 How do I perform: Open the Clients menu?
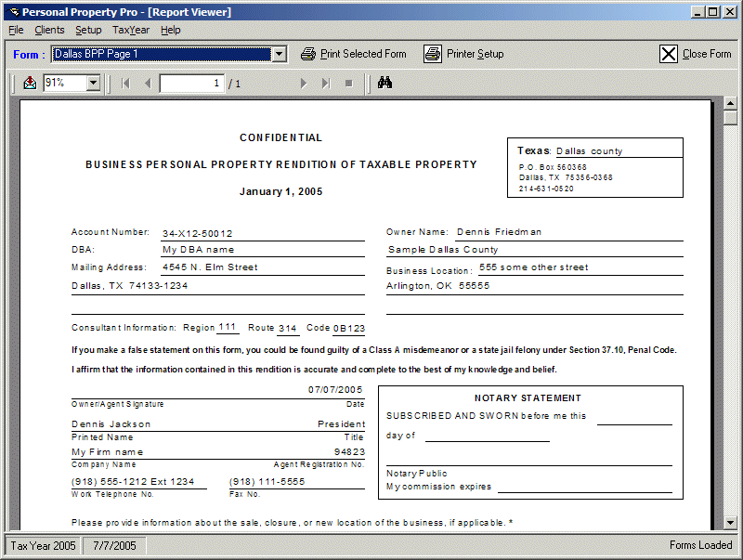(x=49, y=30)
